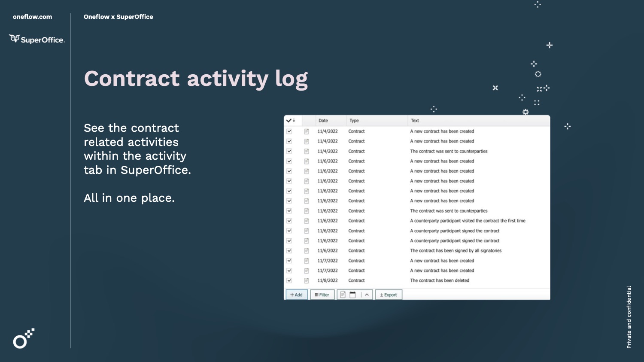Image resolution: width=644 pixels, height=362 pixels.
Task: Click the 'Contract activity log' slide title
Action: (196, 79)
